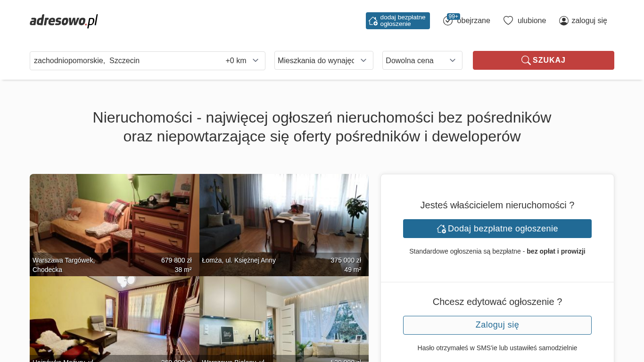Expand the +0 km distance dropdown

pyautogui.click(x=242, y=61)
